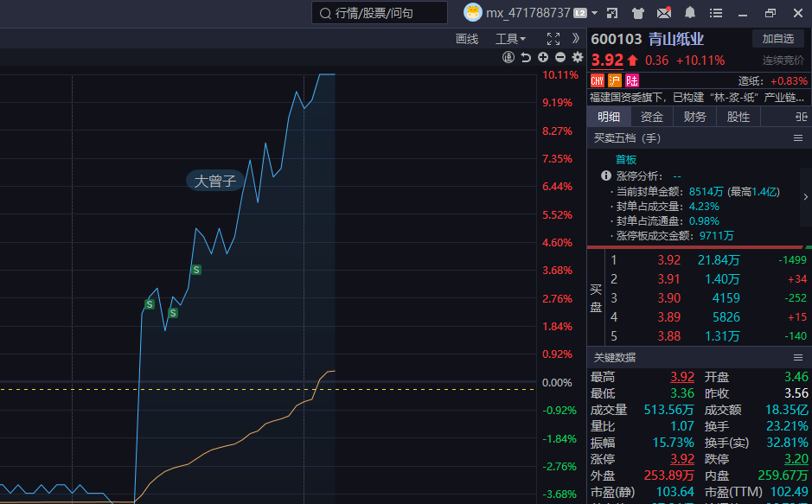Open chart settings gear icon

click(578, 57)
